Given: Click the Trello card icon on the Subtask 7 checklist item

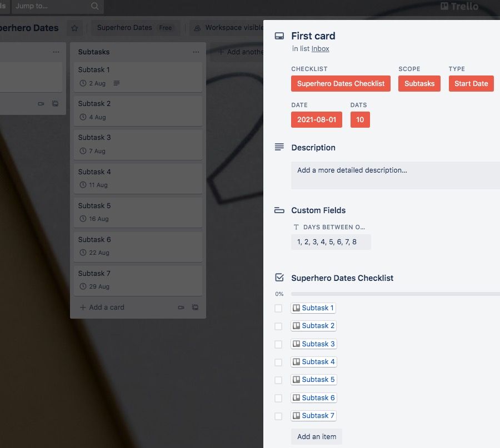Looking at the screenshot, I should tap(296, 415).
